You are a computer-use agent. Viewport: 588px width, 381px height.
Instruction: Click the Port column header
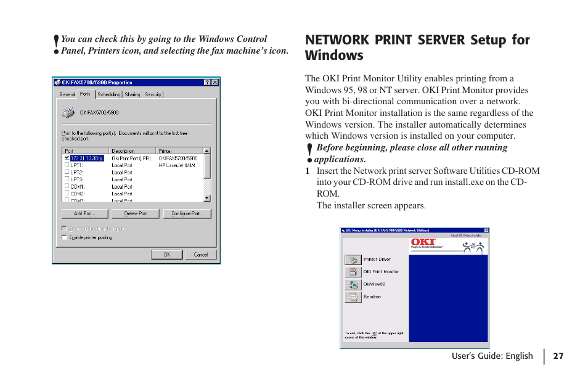86,151
